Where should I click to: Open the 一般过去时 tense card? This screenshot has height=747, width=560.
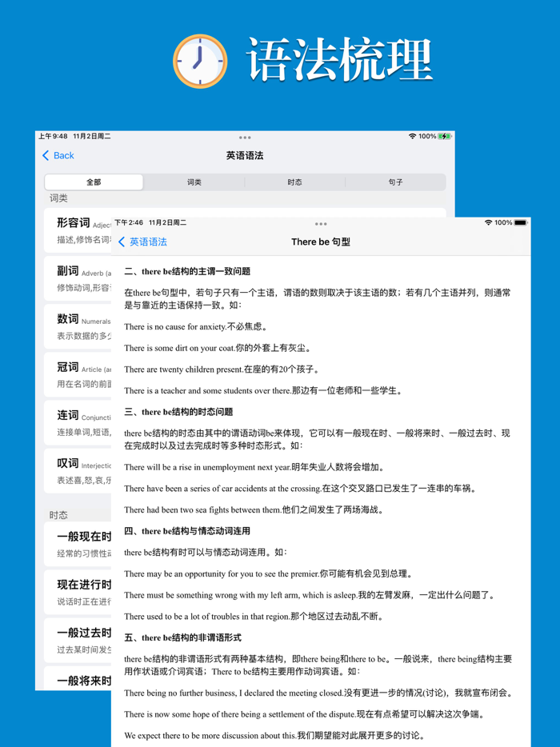click(x=78, y=641)
